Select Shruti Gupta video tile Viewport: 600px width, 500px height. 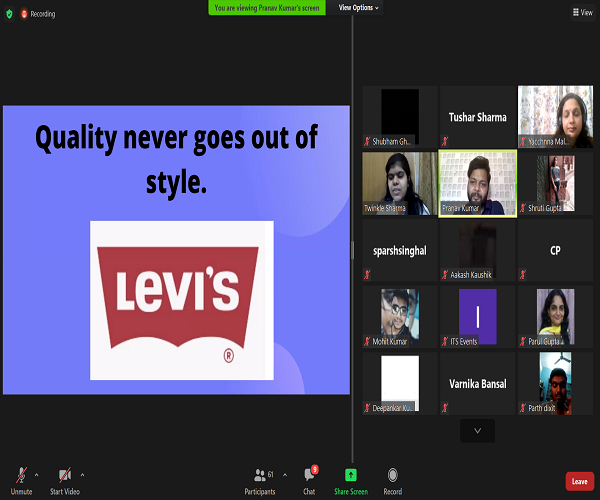[x=555, y=183]
